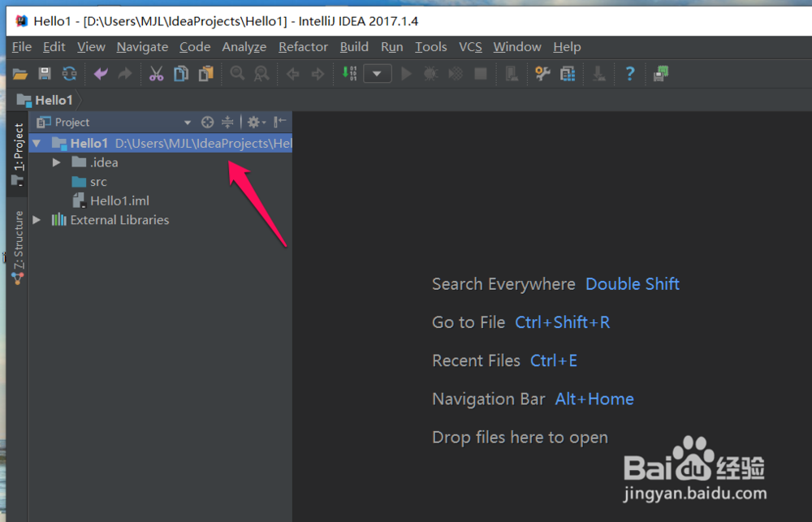
Task: Open the Window menu
Action: click(516, 47)
